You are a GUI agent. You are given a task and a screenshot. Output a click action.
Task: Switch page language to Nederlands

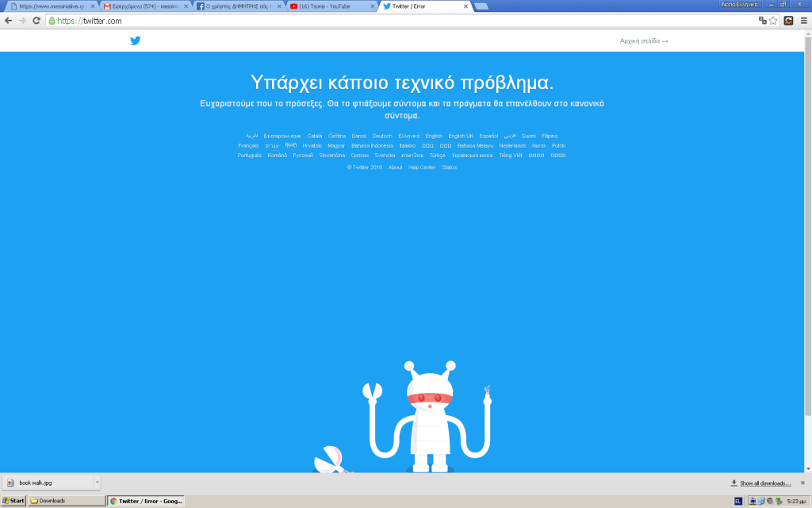pyautogui.click(x=512, y=146)
